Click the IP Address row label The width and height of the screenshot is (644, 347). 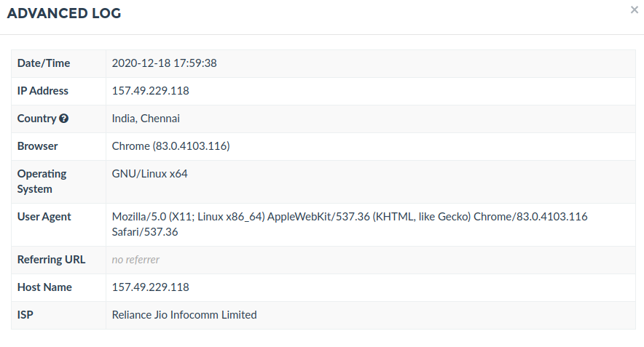(43, 91)
